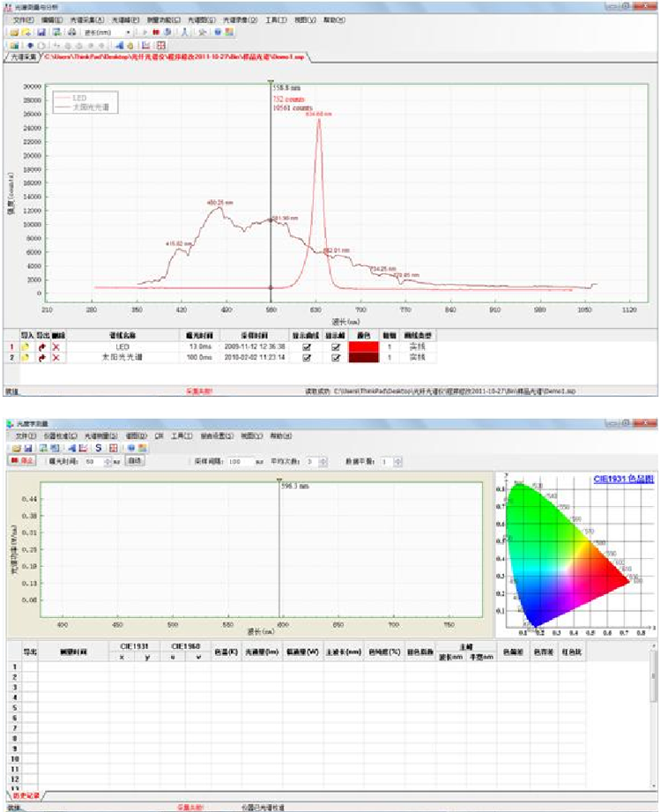
Task: Click the red grid icon in second toolbar row
Action: (x=161, y=45)
